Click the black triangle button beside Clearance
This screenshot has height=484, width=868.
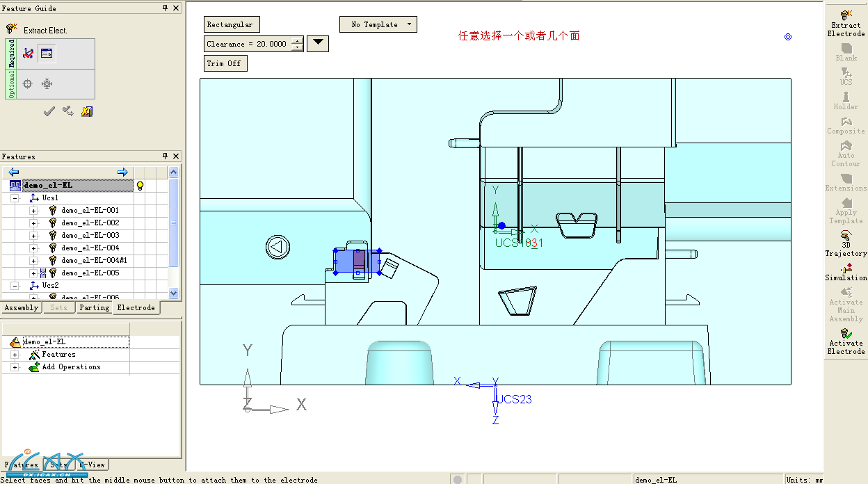tap(318, 43)
